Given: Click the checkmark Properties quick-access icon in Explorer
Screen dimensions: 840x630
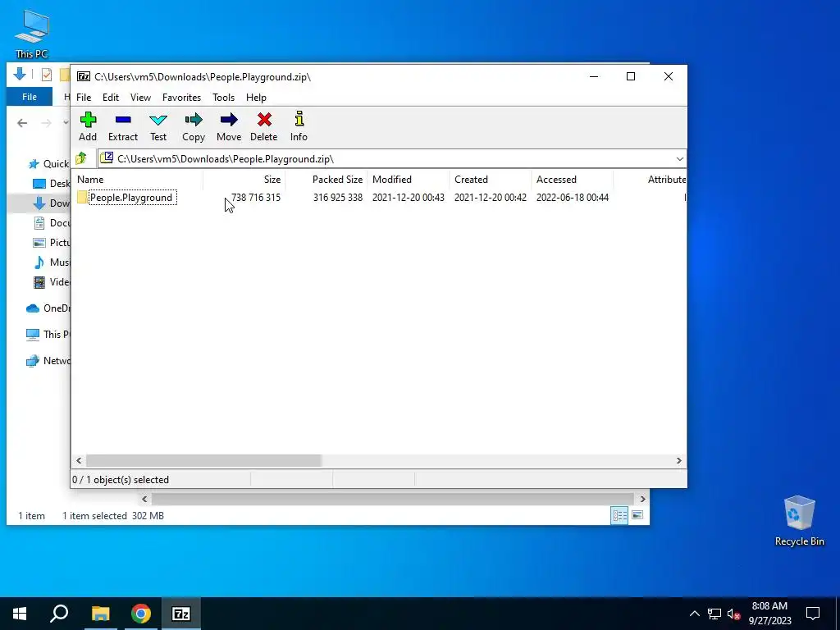Looking at the screenshot, I should click(47, 75).
